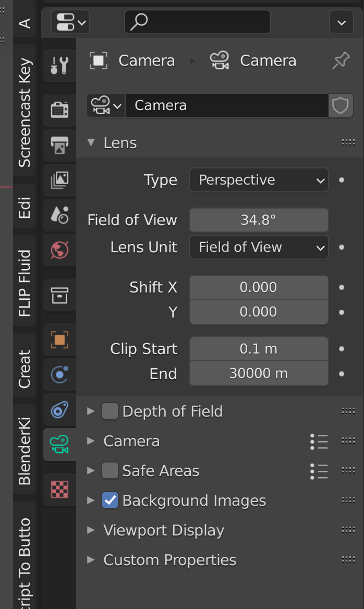Enable the Safe Areas checkbox
364x609 pixels.
pos(110,471)
